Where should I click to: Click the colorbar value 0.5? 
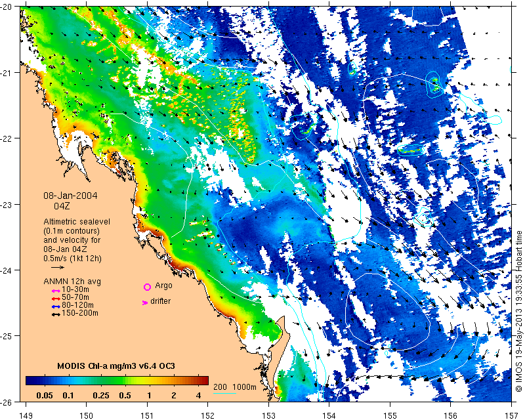pos(125,396)
